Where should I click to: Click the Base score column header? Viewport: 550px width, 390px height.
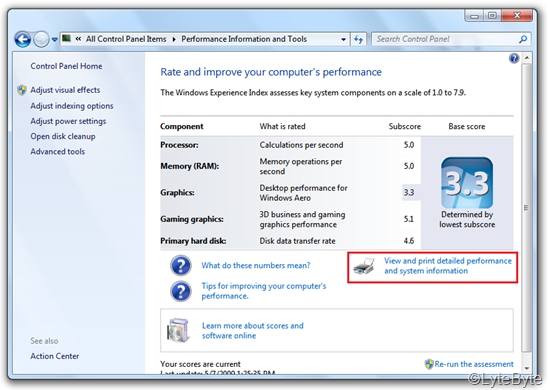[467, 126]
